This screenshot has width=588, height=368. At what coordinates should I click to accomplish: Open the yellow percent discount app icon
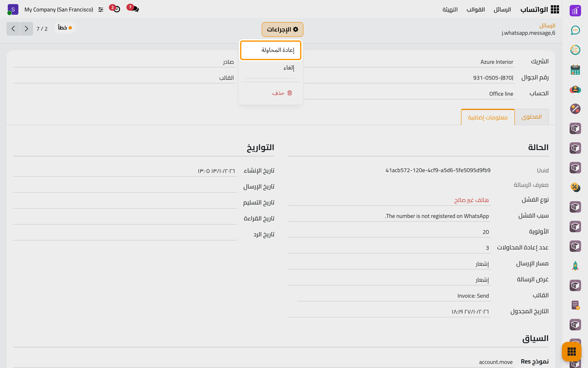click(x=575, y=187)
